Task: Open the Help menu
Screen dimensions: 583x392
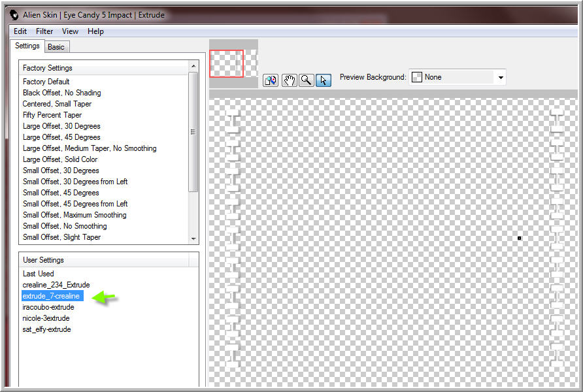Action: click(95, 31)
